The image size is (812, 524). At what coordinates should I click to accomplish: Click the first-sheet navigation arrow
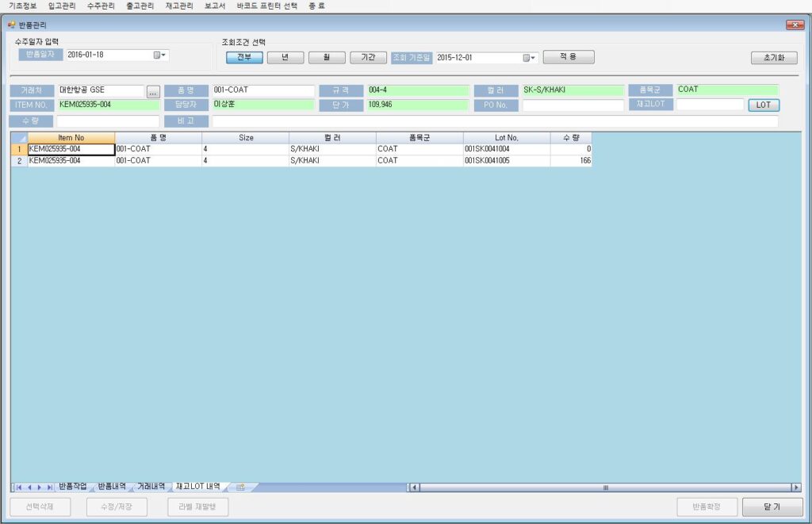17,487
